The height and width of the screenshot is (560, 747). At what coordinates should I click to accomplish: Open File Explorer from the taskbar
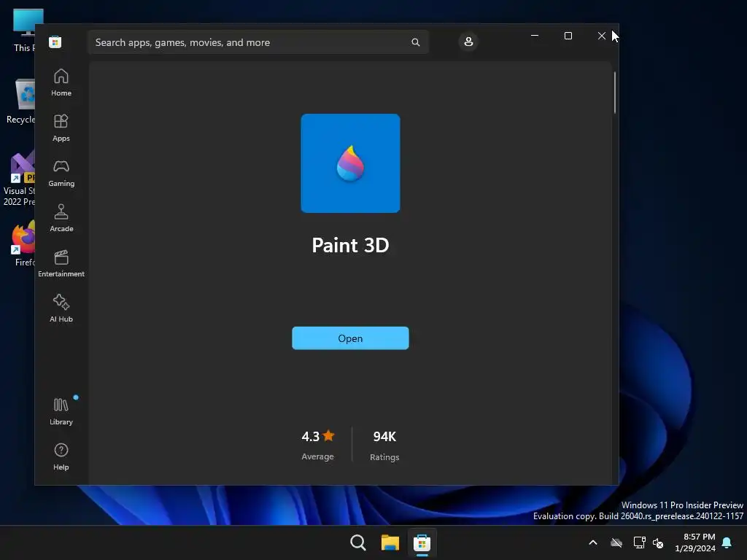tap(390, 542)
